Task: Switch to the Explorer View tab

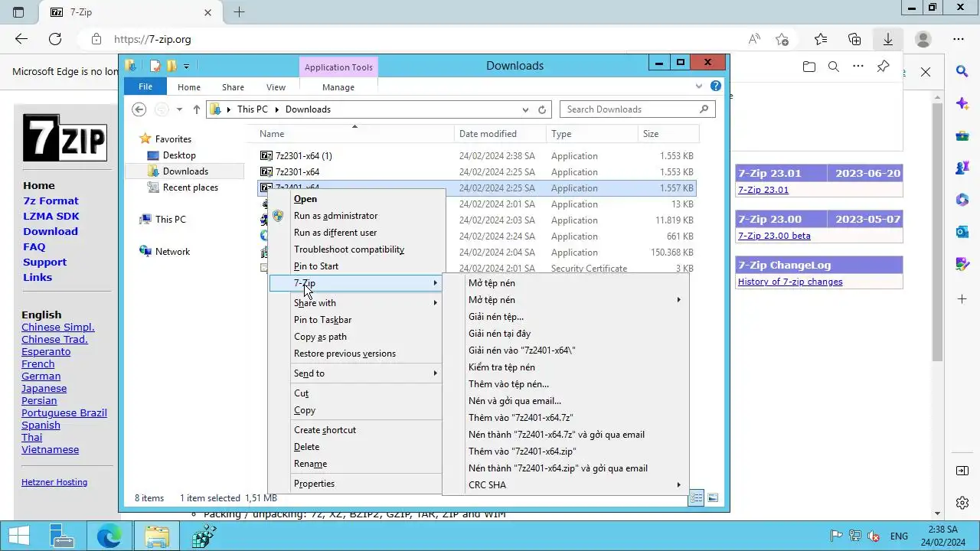Action: [276, 87]
